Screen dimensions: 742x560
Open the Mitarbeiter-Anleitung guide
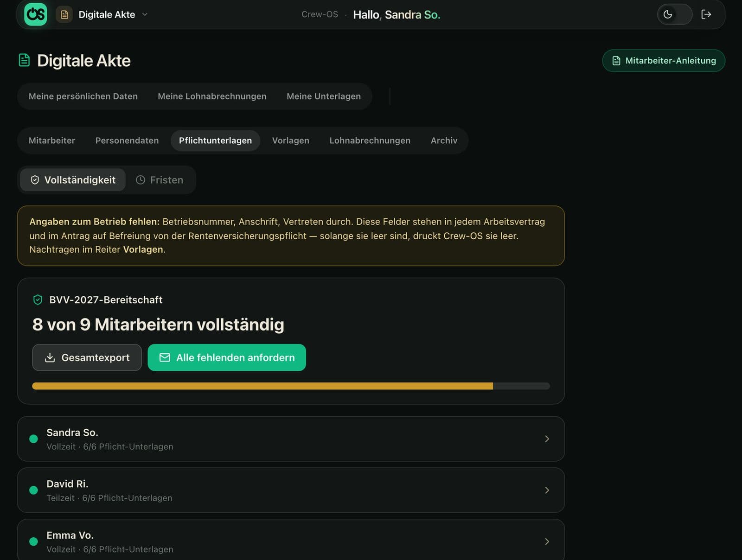[664, 61]
